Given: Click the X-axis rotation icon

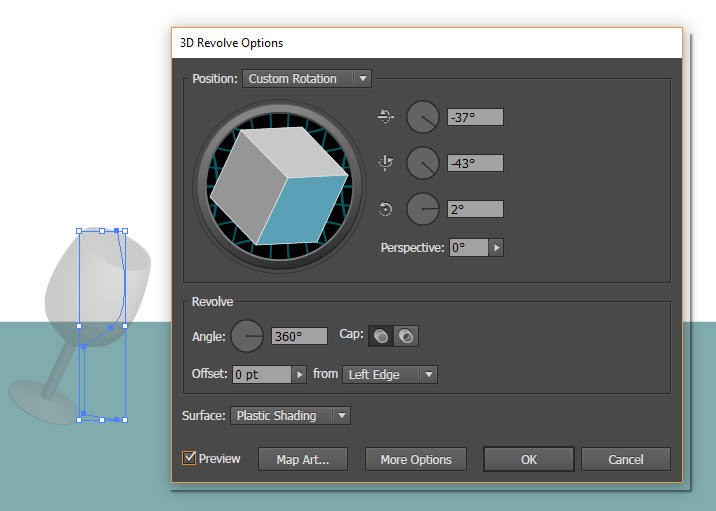Looking at the screenshot, I should (x=386, y=117).
